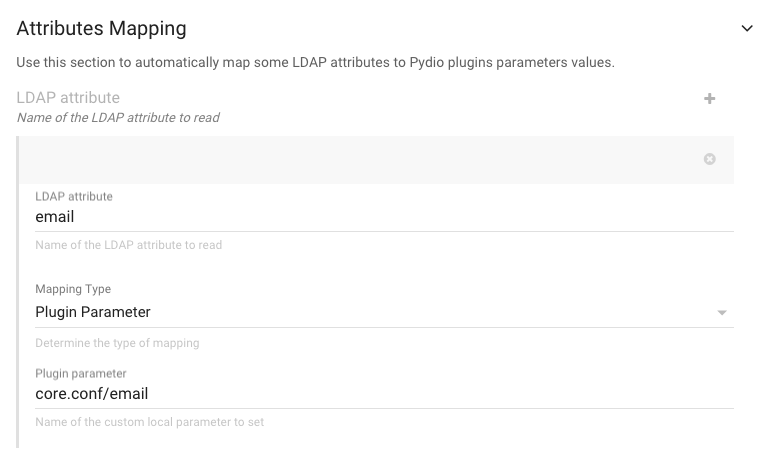The width and height of the screenshot is (777, 464).
Task: Remove the email mapping with the circled x
Action: pyautogui.click(x=710, y=159)
